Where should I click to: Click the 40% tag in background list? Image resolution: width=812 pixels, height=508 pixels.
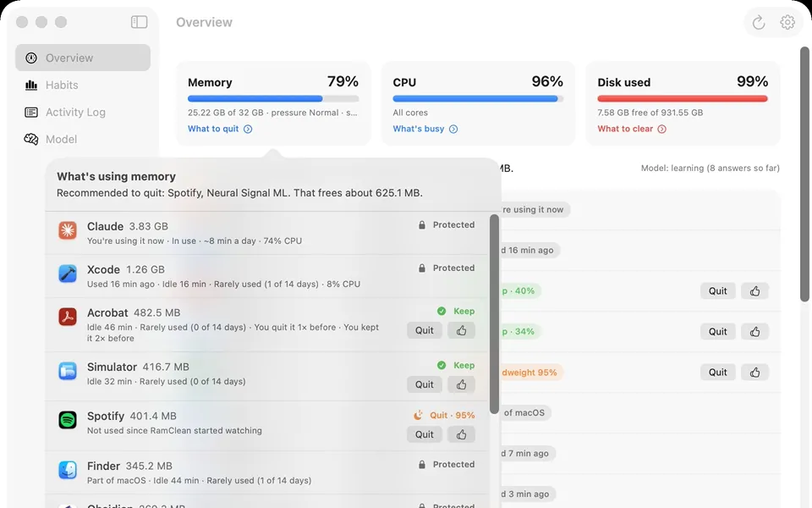[519, 290]
